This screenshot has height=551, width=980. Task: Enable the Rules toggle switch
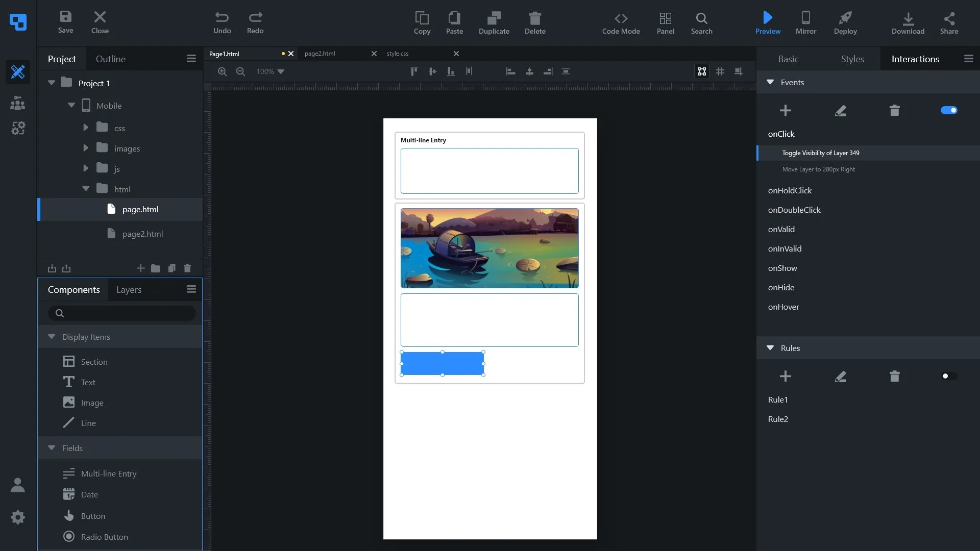948,377
